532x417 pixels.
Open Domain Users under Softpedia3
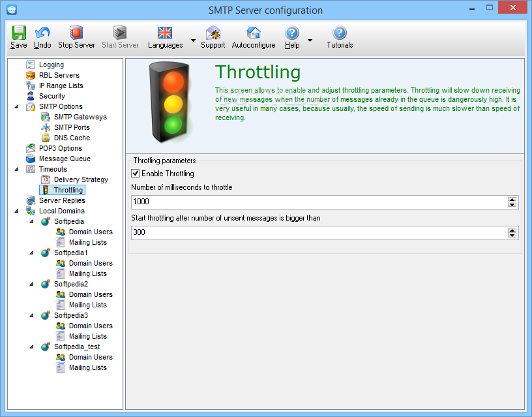pos(91,326)
